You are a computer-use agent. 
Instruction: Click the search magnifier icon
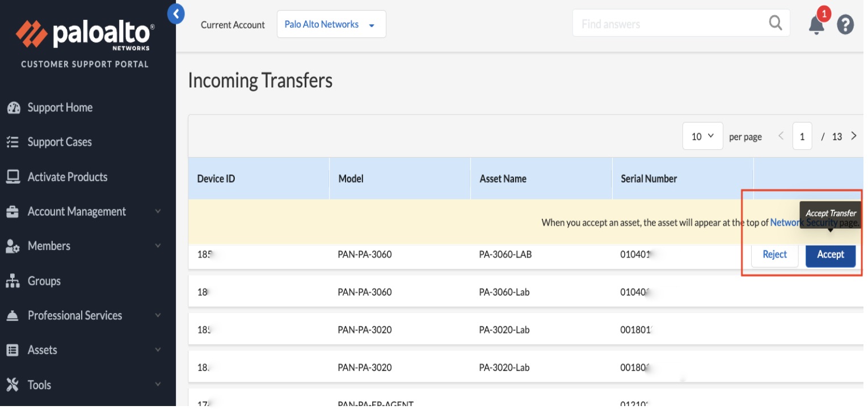pyautogui.click(x=775, y=23)
